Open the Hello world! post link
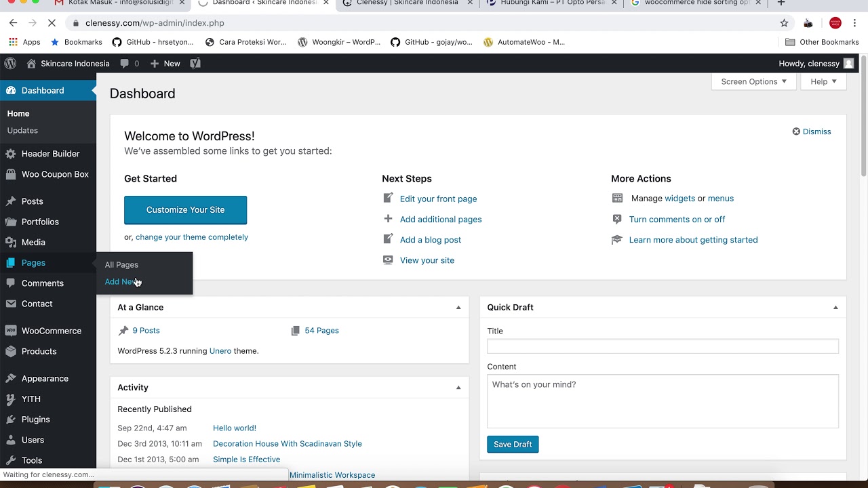 click(235, 428)
